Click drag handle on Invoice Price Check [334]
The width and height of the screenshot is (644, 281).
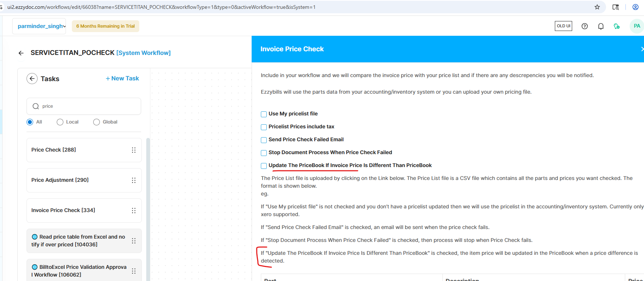click(x=134, y=211)
